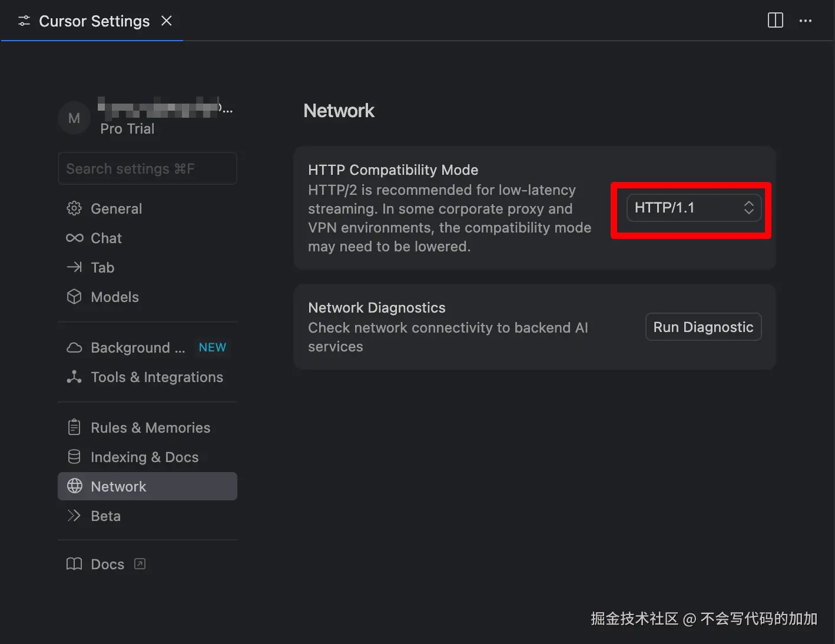Screen dimensions: 835x644
Task: Click the Network globe icon
Action: click(75, 486)
